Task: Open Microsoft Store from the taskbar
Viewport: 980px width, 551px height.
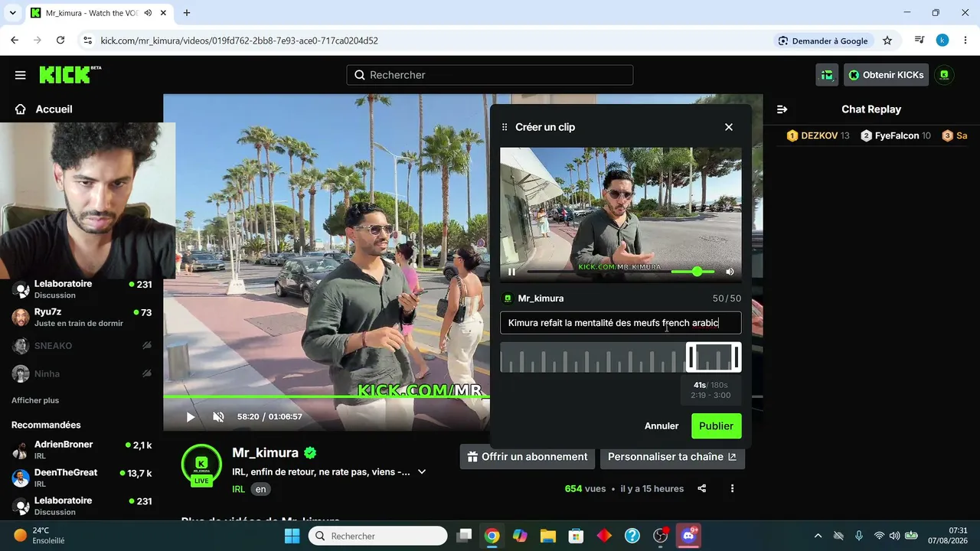Action: pos(576,536)
